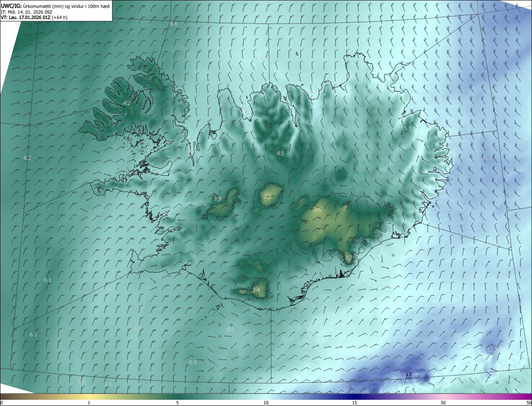Click the 3.2 value label in the southeast
This screenshot has width=532, height=406.
tap(348, 257)
